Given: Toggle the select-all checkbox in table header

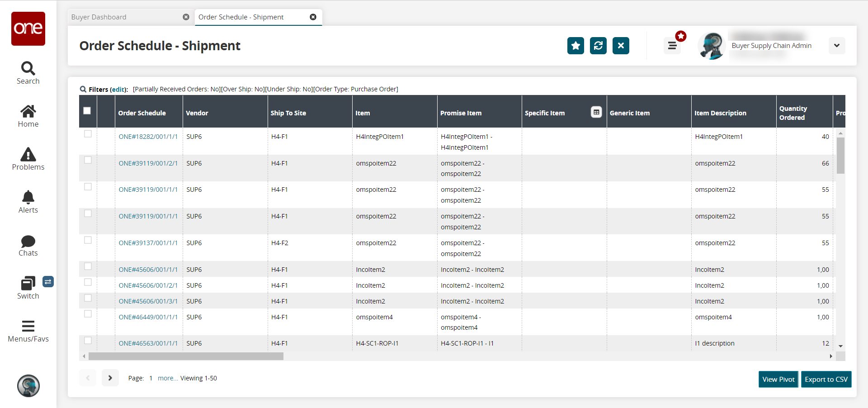Looking at the screenshot, I should pos(87,111).
